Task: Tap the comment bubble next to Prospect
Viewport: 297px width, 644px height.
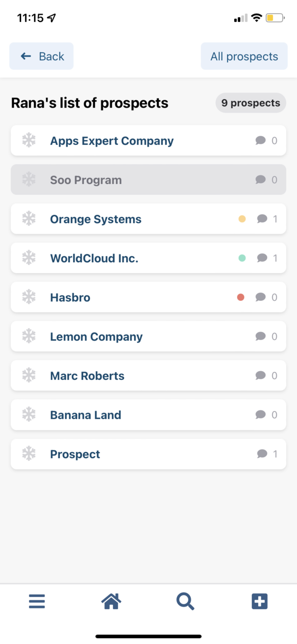Action: coord(262,454)
